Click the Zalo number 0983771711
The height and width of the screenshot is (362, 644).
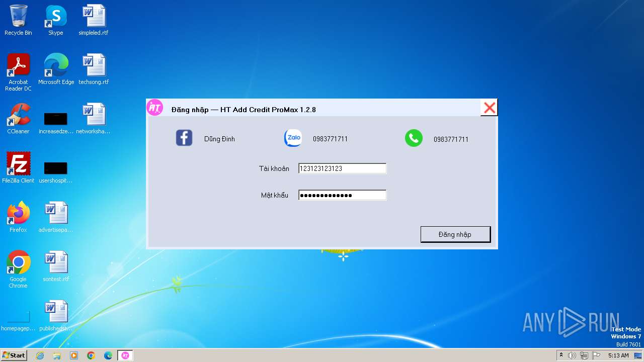[x=330, y=139]
